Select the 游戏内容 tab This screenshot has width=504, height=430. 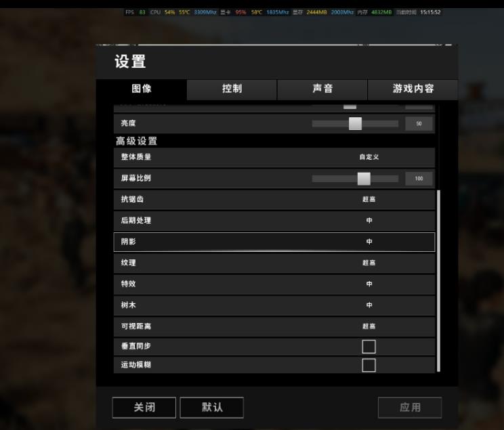click(x=413, y=89)
